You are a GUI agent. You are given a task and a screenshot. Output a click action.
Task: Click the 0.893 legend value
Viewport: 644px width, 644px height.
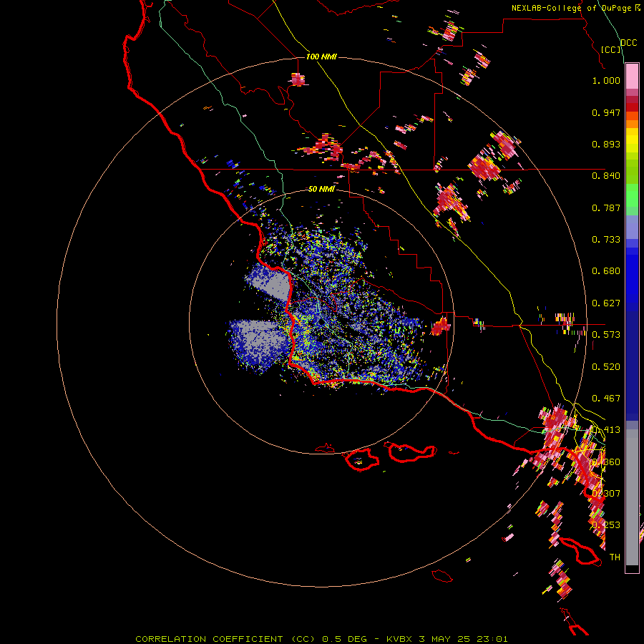pos(606,144)
